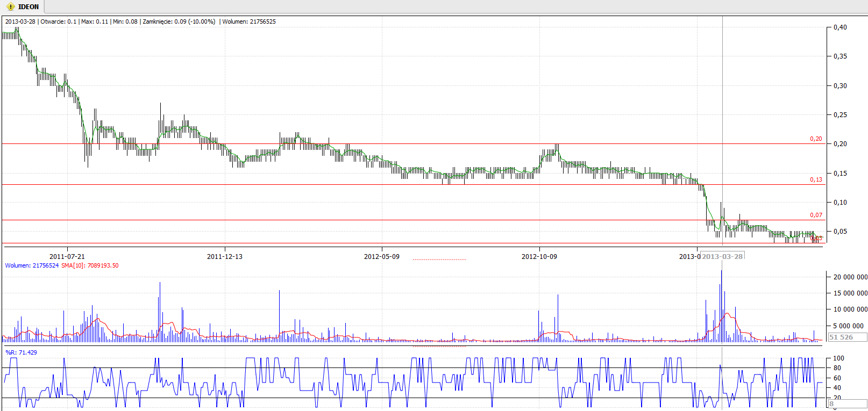The width and height of the screenshot is (868, 411).
Task: Click the 10 000 000 volume axis label
Action: 850,309
